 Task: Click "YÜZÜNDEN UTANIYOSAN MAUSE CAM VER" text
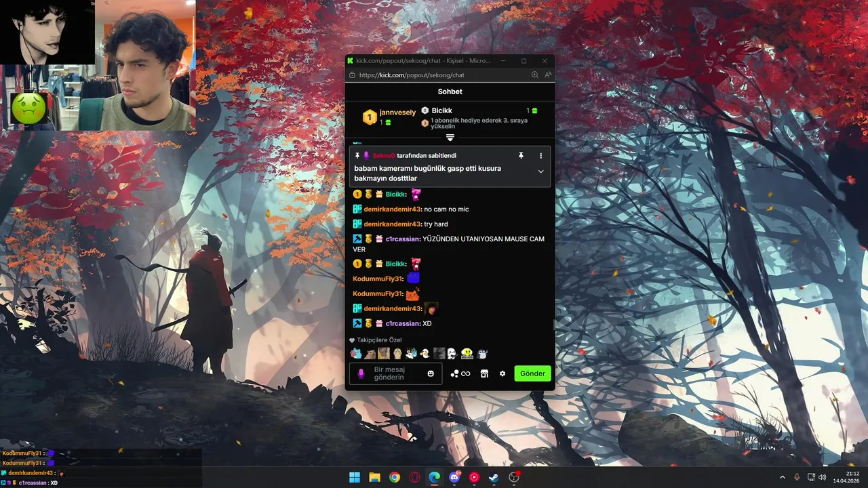coord(449,244)
